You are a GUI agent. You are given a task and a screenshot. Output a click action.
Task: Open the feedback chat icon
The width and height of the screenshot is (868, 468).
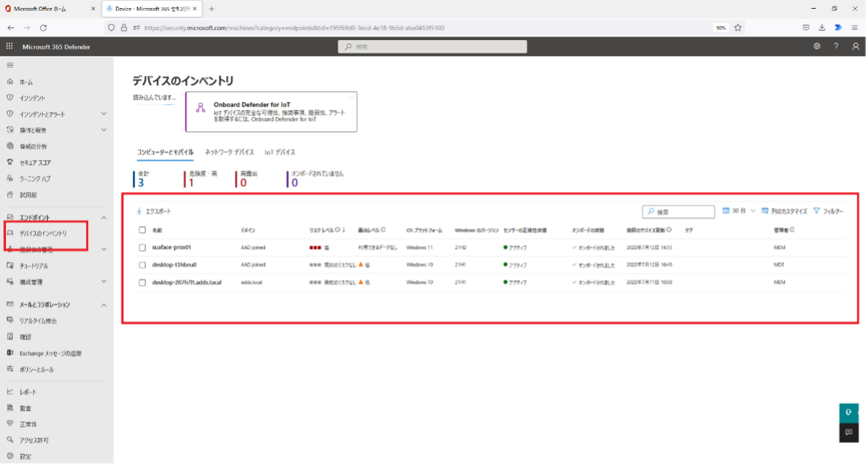tap(849, 432)
